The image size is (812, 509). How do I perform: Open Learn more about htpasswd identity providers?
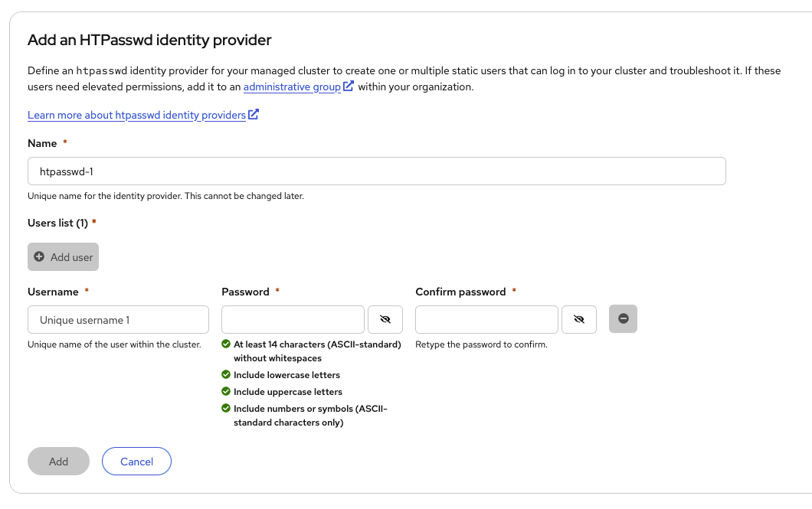[x=136, y=116]
